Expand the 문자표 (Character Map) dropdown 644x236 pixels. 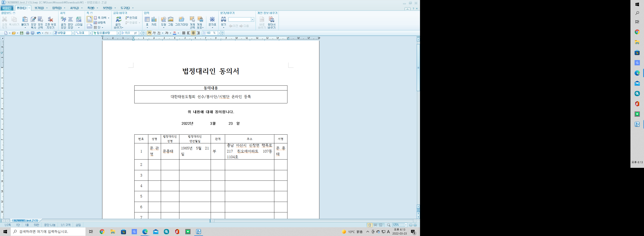point(212,28)
